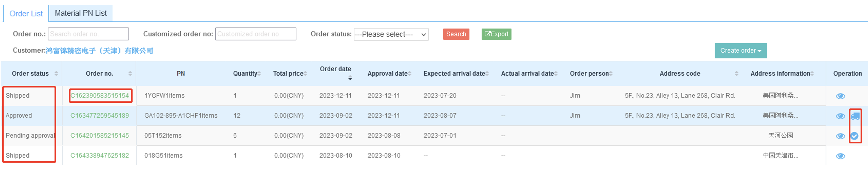Sort by Address code column arrows
This screenshot has height=170, width=868.
click(x=737, y=73)
